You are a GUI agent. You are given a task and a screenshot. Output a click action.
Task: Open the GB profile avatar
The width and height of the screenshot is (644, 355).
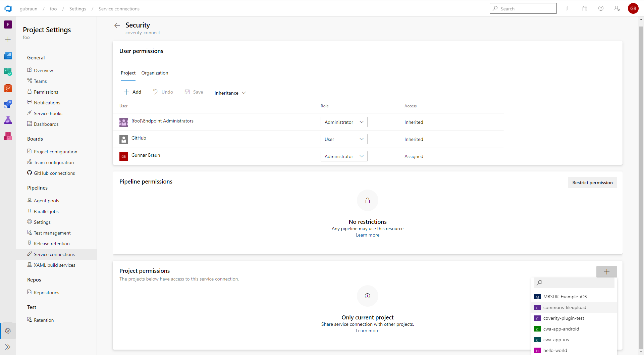click(633, 8)
